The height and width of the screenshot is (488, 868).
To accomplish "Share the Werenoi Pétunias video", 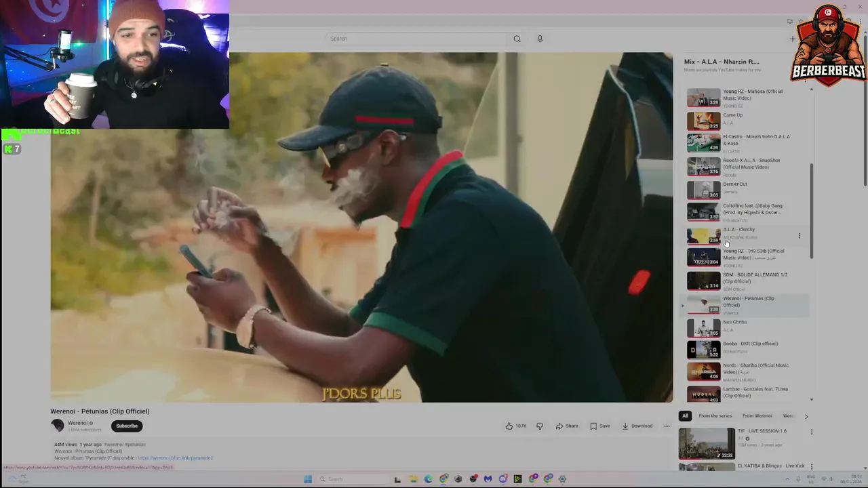I will pos(567,426).
